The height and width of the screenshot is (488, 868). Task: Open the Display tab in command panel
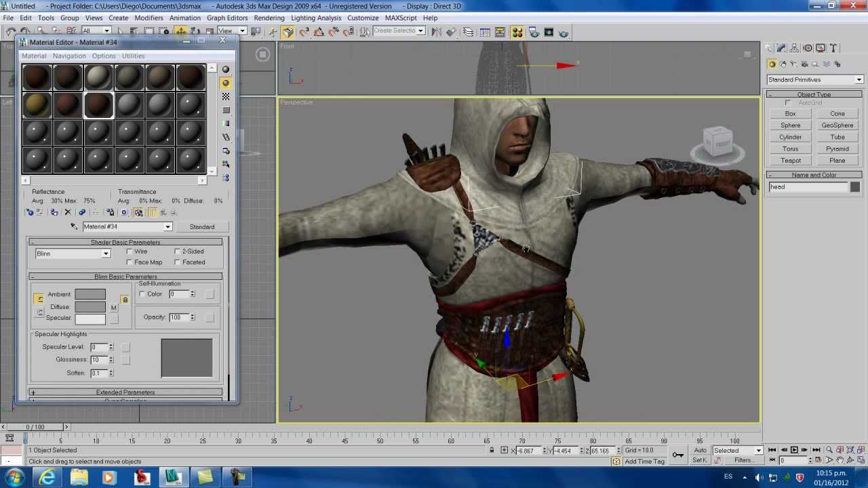pyautogui.click(x=821, y=48)
